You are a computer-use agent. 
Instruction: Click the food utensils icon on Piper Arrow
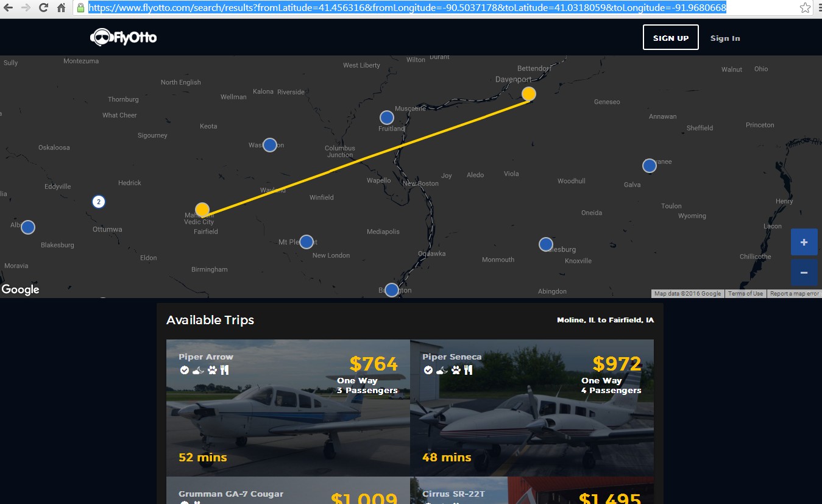[x=224, y=370]
